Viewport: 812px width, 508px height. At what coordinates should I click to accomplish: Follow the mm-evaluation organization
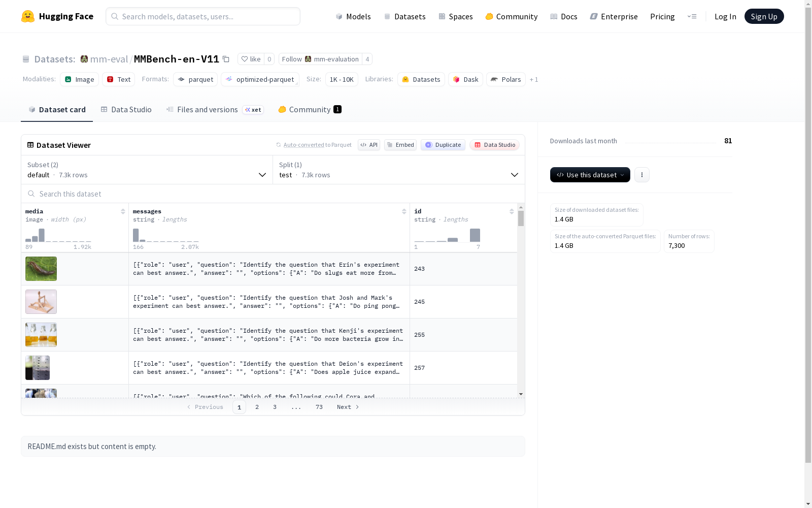(x=320, y=59)
